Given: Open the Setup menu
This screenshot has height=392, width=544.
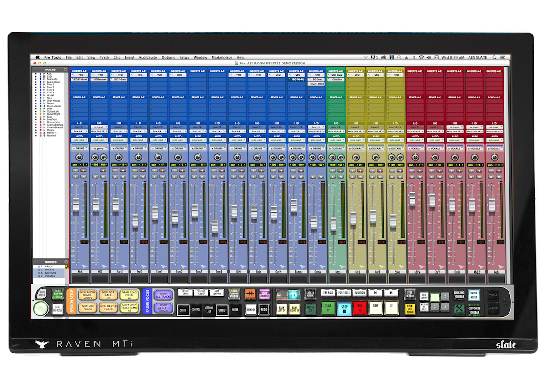Looking at the screenshot, I should click(184, 58).
